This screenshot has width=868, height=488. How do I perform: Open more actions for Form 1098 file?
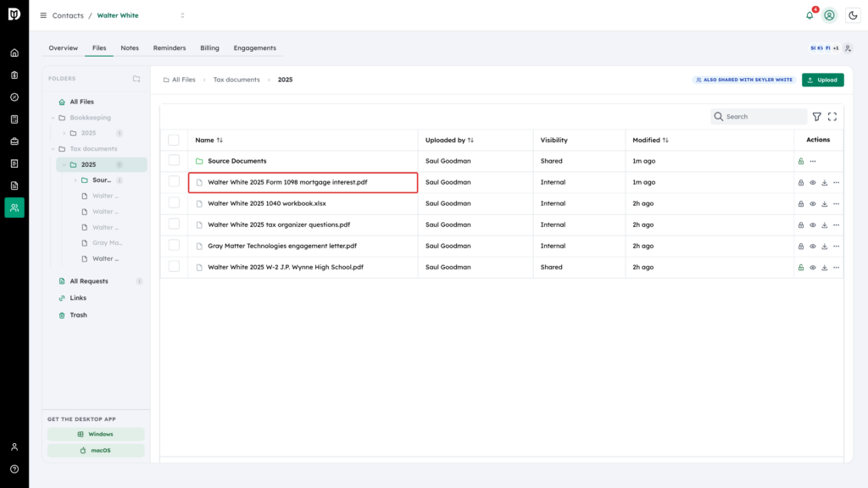(837, 183)
